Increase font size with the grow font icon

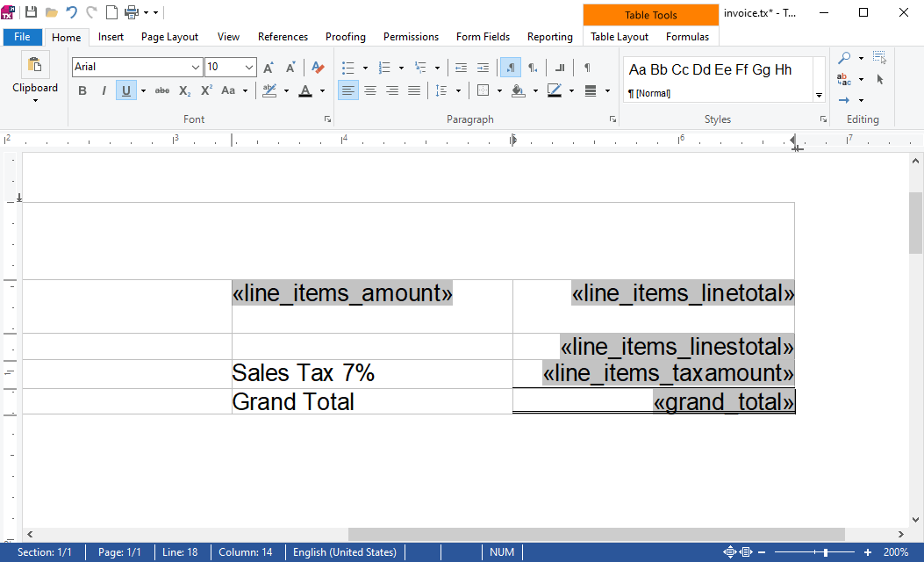pyautogui.click(x=269, y=68)
